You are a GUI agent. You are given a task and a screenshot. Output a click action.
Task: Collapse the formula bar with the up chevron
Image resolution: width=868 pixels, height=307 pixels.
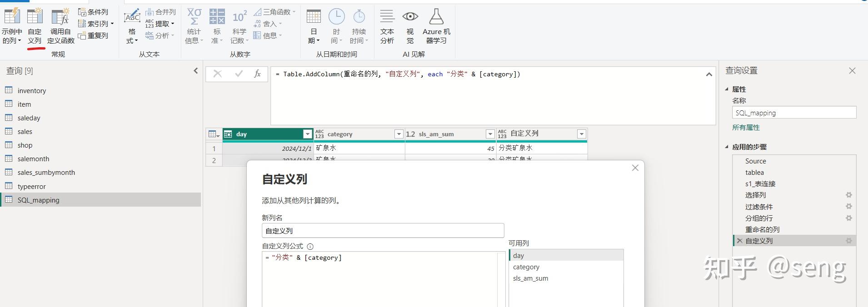coord(709,74)
